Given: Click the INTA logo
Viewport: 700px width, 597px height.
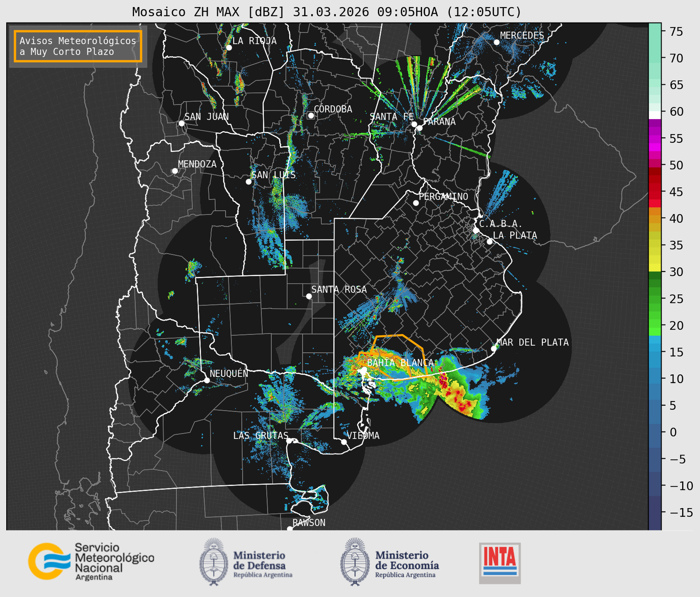Looking at the screenshot, I should [x=500, y=563].
